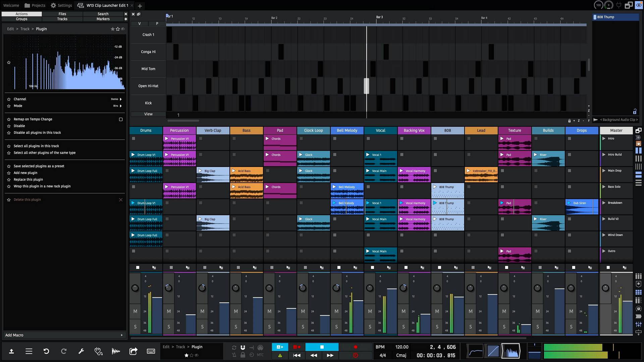Toggle the metronome icon near the transport
This screenshot has height=362, width=644.
tap(234, 355)
